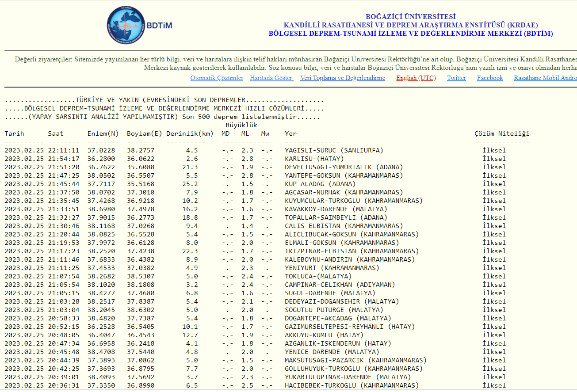577x392 pixels.
Task: Click the time 22:11:11 in first row
Action: [64, 150]
